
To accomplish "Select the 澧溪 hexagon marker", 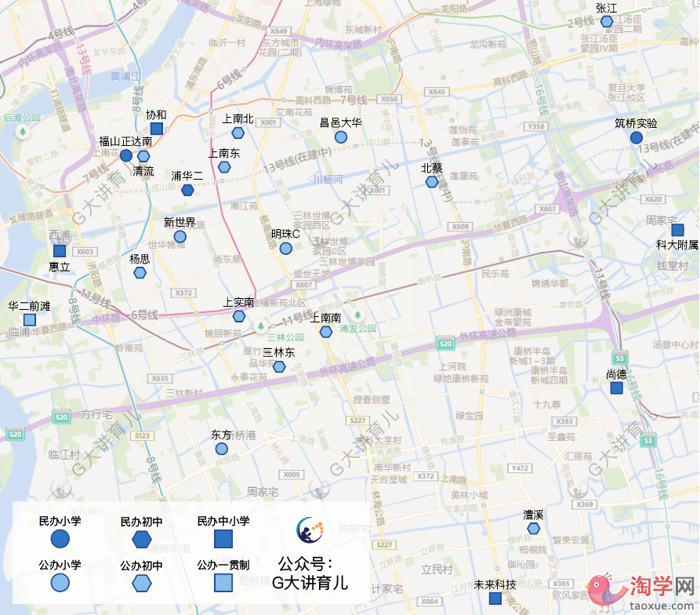I will click(x=534, y=529).
